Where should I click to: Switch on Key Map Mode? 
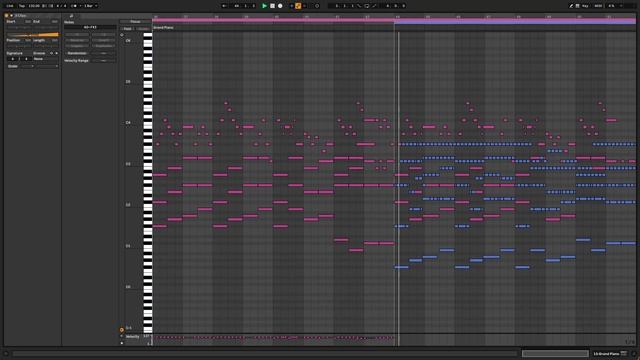coord(585,6)
